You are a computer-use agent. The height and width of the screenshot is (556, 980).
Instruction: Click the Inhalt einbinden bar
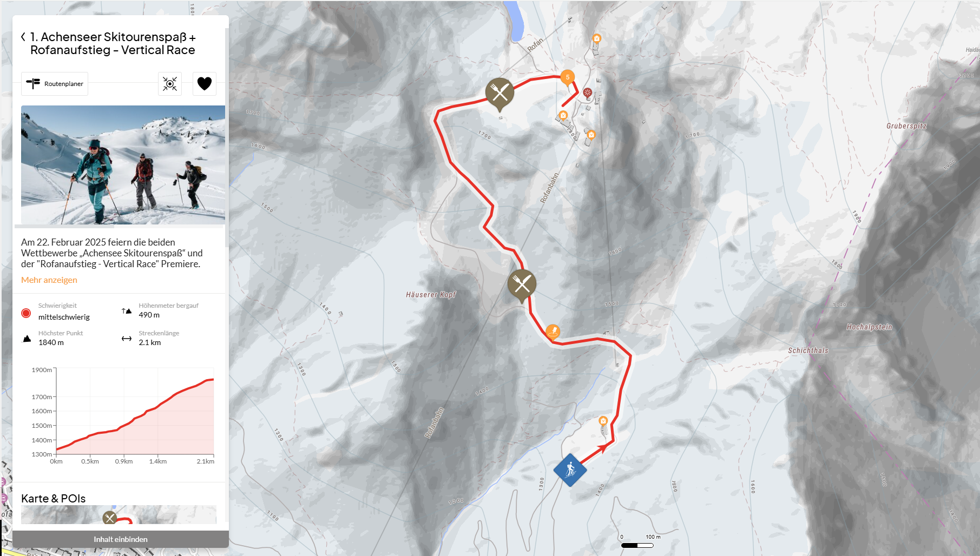tap(121, 539)
